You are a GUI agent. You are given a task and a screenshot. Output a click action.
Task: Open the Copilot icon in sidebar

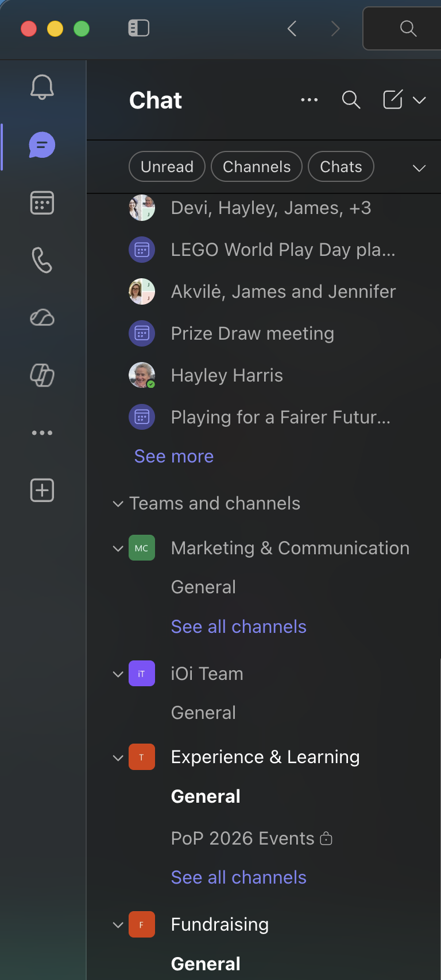tap(42, 376)
